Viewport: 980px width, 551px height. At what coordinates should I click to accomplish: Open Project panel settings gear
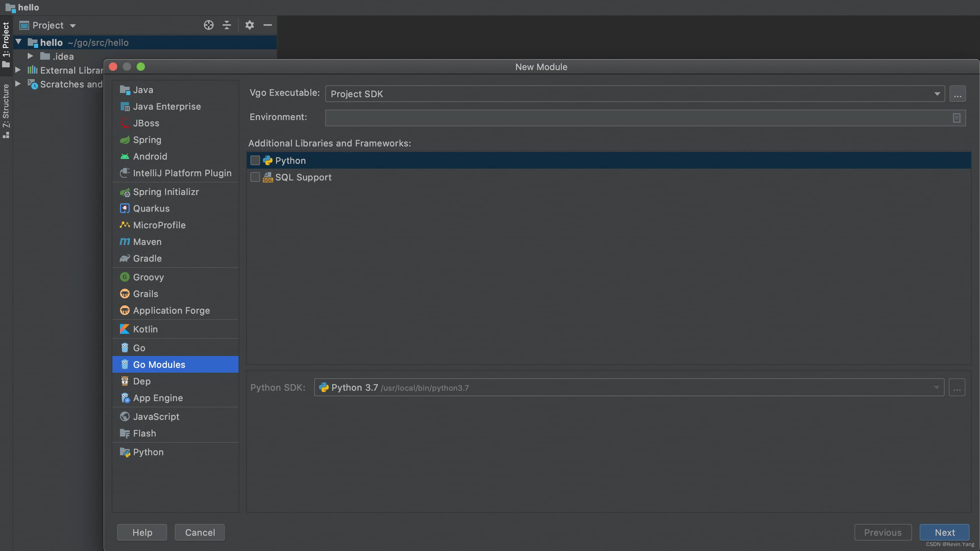[250, 25]
